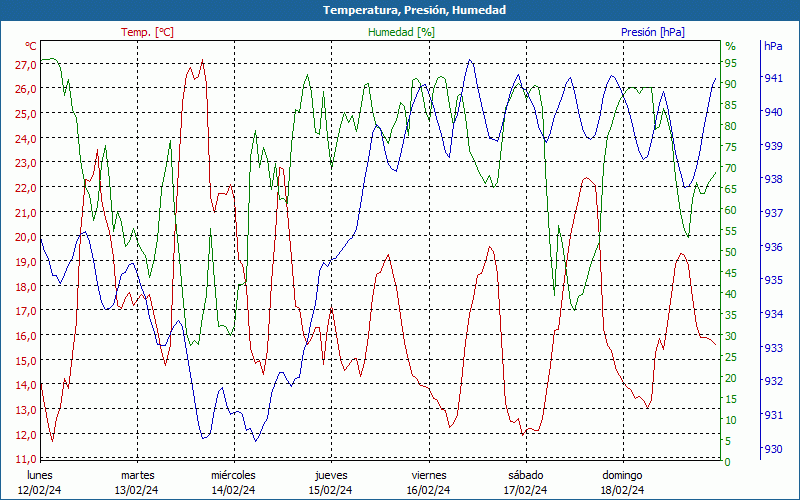Click the 16/02/24 date label
This screenshot has width=800, height=500.
click(429, 490)
